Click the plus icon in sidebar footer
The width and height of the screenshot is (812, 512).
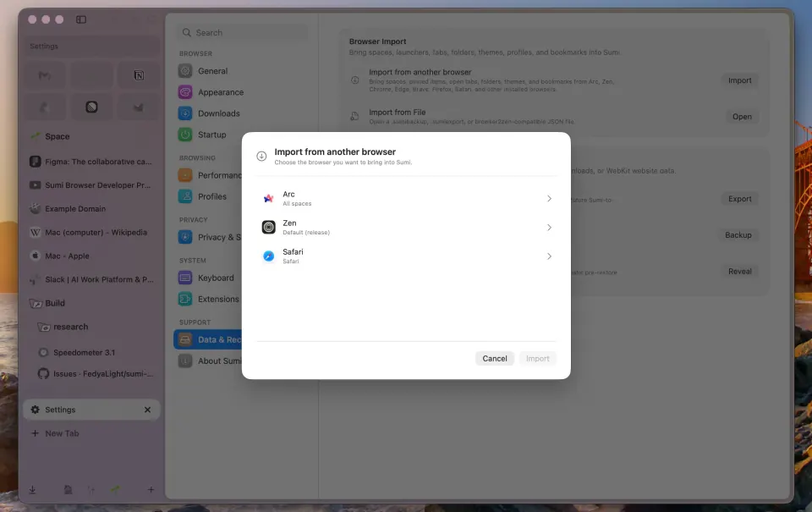[151, 490]
